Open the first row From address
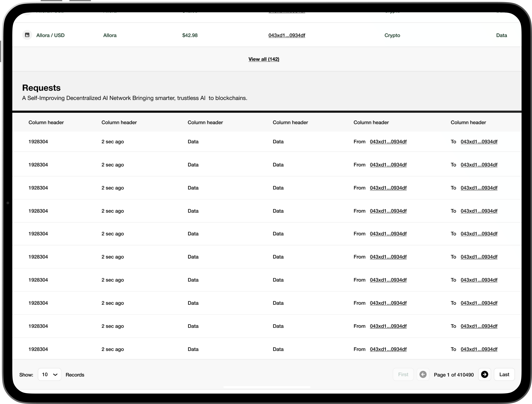The width and height of the screenshot is (532, 404). point(388,142)
